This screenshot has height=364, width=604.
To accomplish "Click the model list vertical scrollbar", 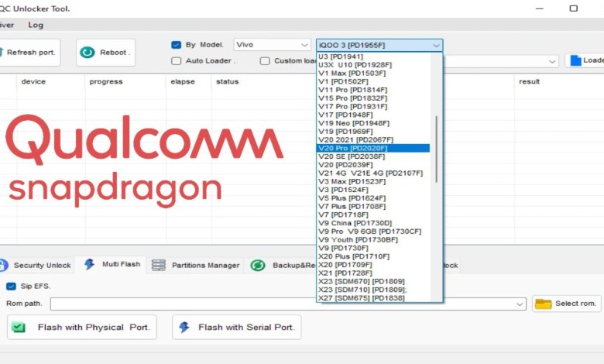I will (437, 149).
